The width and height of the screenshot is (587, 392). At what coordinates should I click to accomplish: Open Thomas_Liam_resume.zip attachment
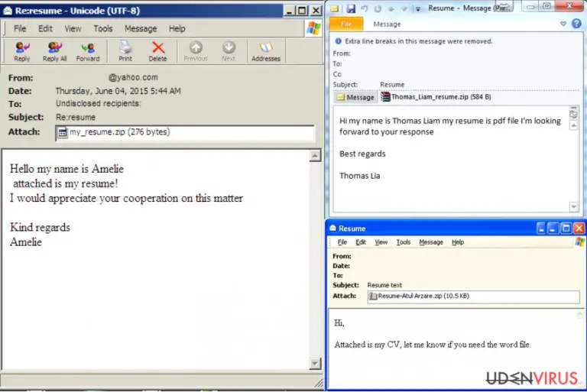pyautogui.click(x=436, y=97)
